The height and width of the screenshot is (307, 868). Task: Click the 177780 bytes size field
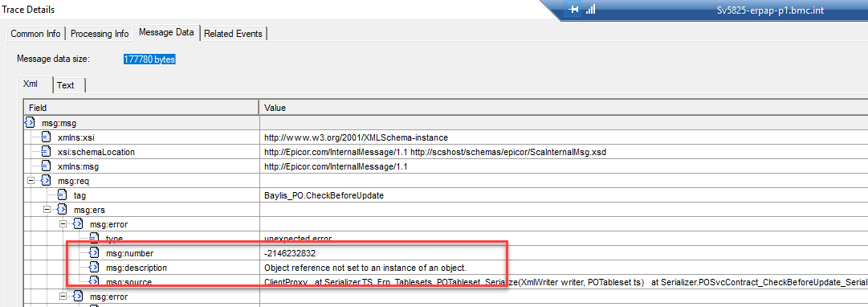coord(149,59)
